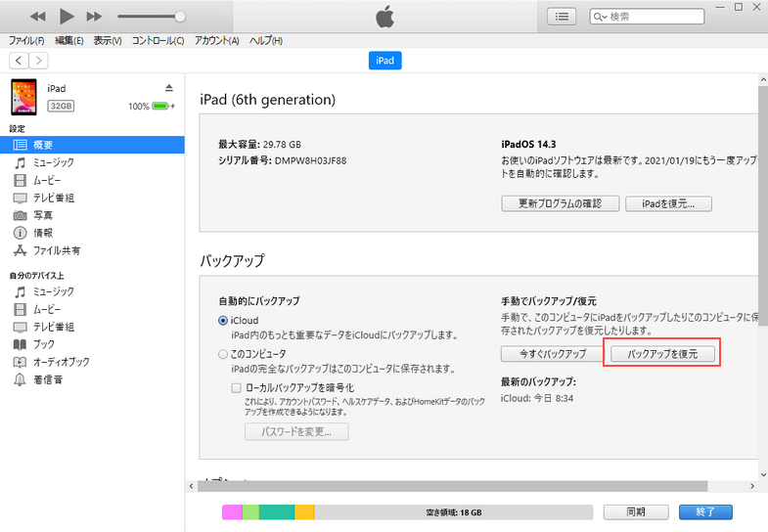The image size is (768, 532).
Task: Open the ファイル(F) menu
Action: [x=26, y=41]
